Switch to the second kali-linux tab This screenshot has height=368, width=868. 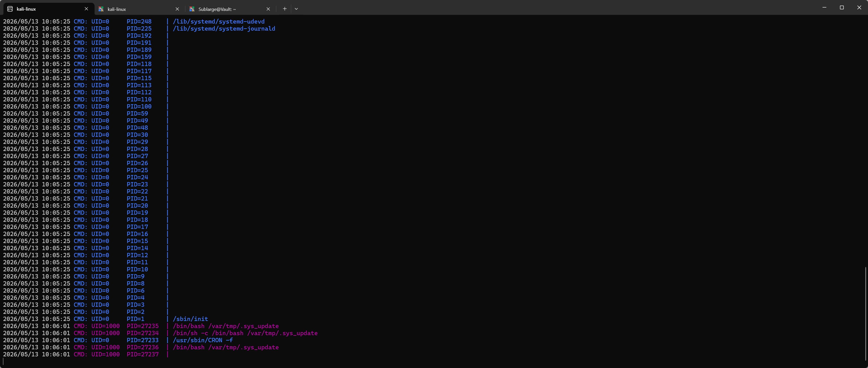139,9
